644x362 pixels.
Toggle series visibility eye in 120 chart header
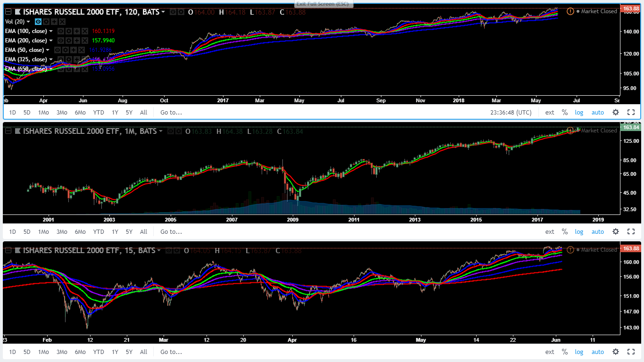coord(173,12)
